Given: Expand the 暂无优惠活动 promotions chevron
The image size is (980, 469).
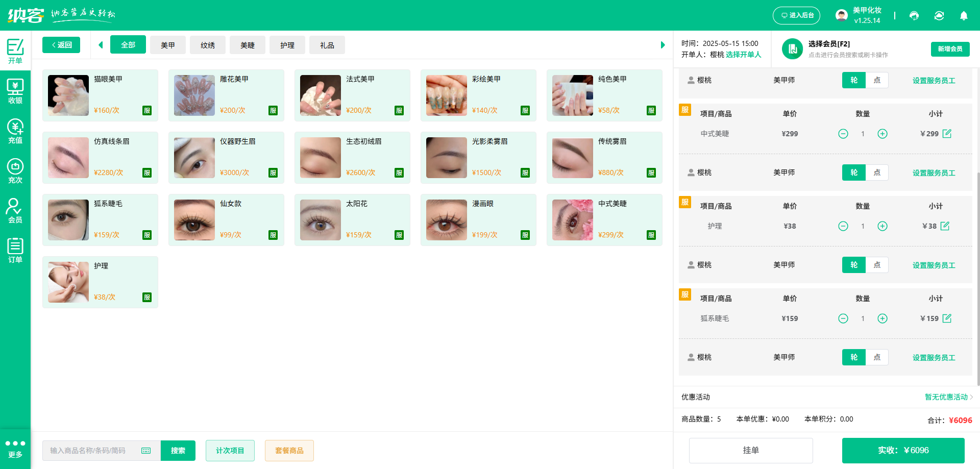Looking at the screenshot, I should pos(971,397).
